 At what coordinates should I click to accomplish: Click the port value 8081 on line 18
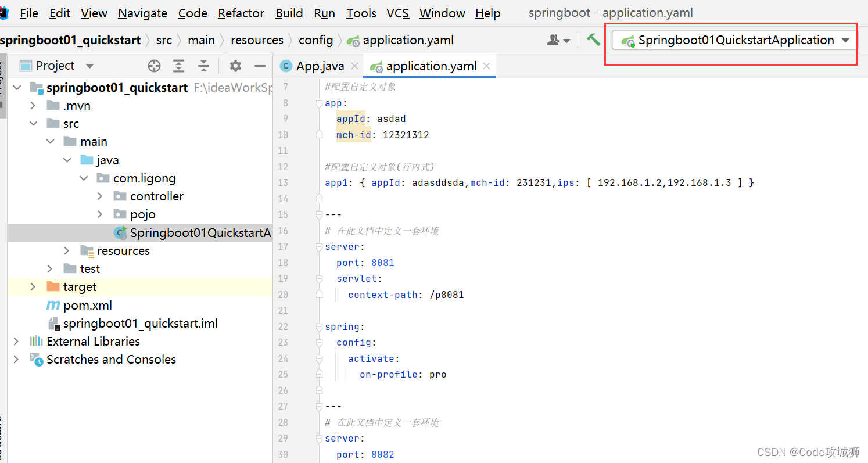[x=383, y=263]
